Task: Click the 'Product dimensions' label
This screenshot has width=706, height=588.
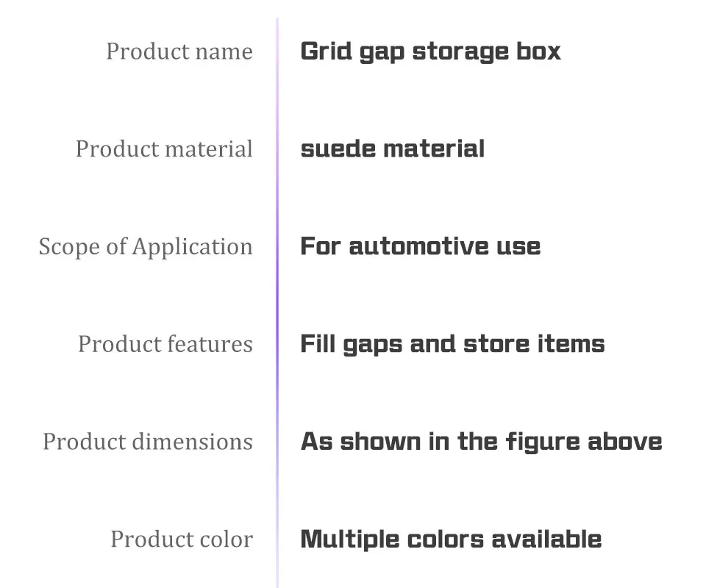Action: 148,442
